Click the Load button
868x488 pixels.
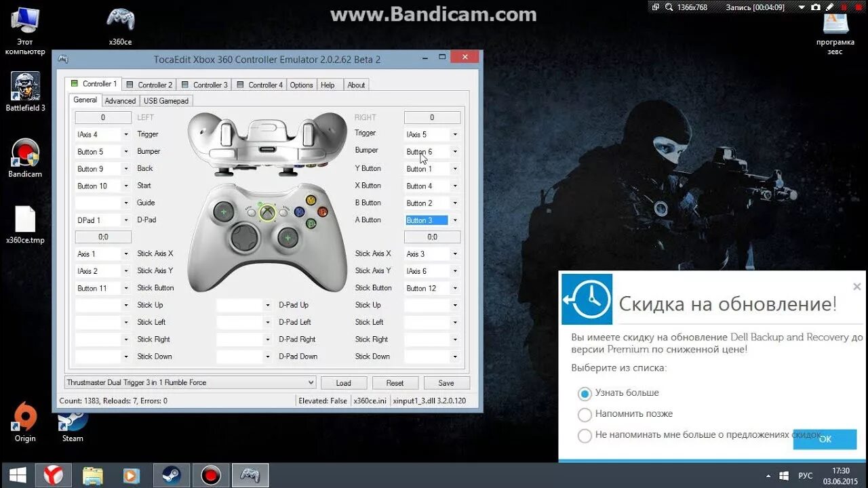(x=344, y=382)
